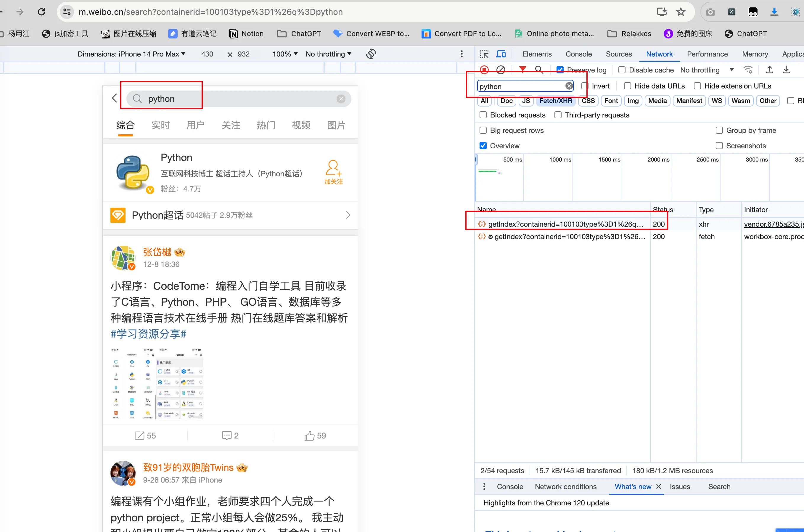Viewport: 804px width, 532px height.
Task: Bookmark page with the star icon
Action: (x=681, y=12)
